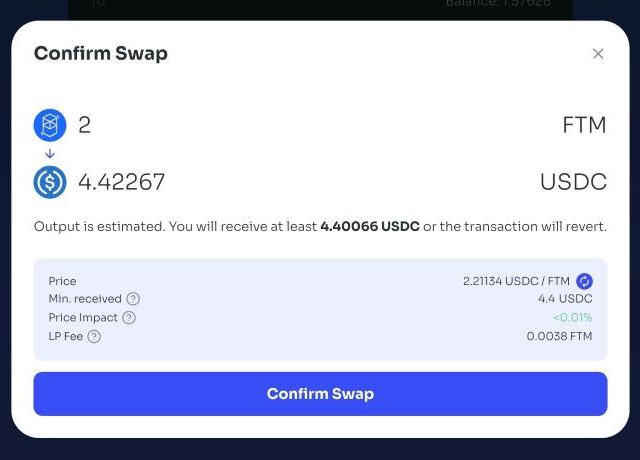Open the LP Fee help icon
Viewport: 640px width, 460px height.
(94, 336)
